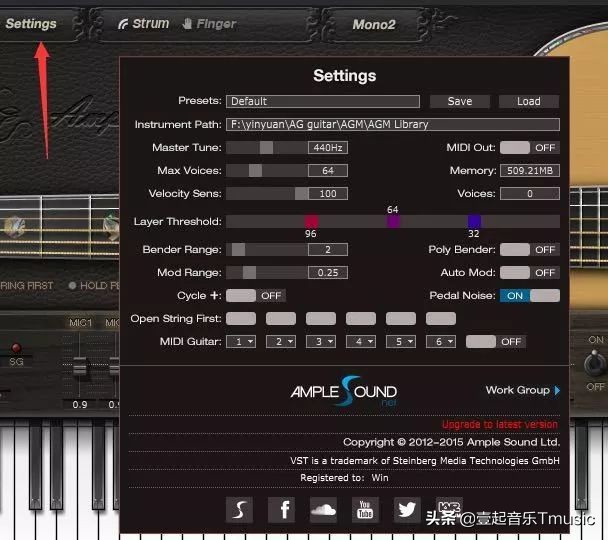Click the ON/OFF rotary knob
Image resolution: width=608 pixels, height=540 pixels.
tap(594, 364)
